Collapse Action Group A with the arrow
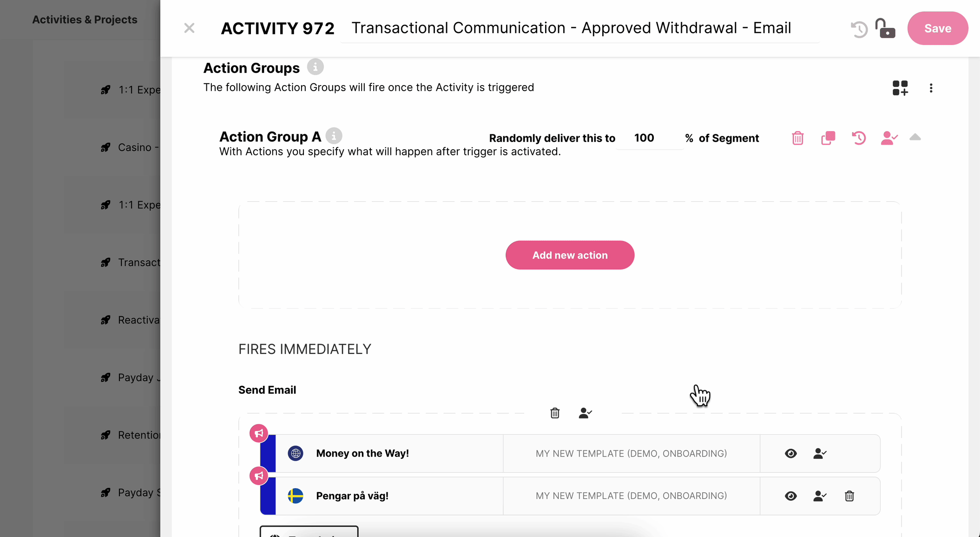Viewport: 980px width, 537px height. (x=915, y=137)
